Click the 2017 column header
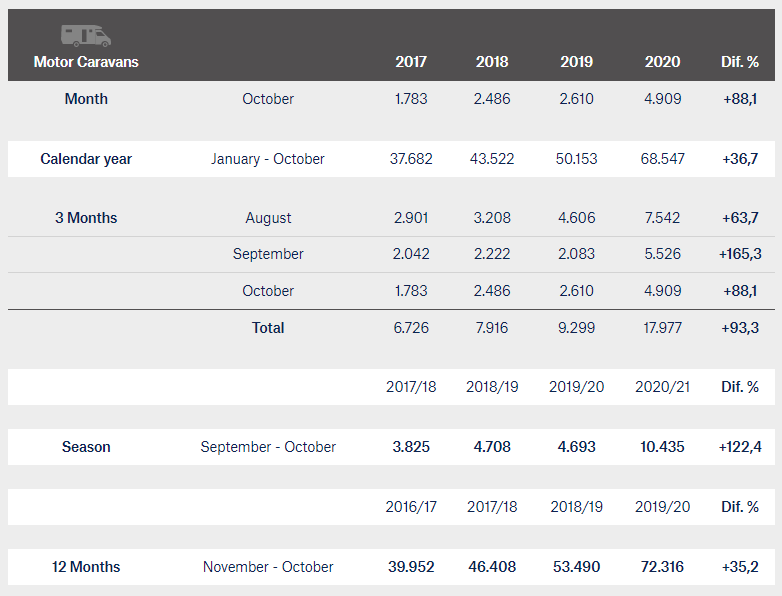 tap(411, 62)
